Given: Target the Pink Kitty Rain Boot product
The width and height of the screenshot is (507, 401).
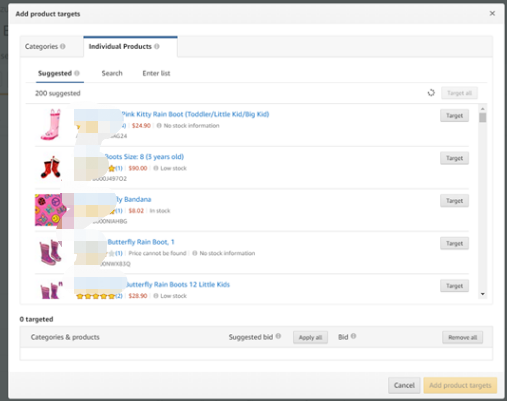Looking at the screenshot, I should pyautogui.click(x=454, y=116).
